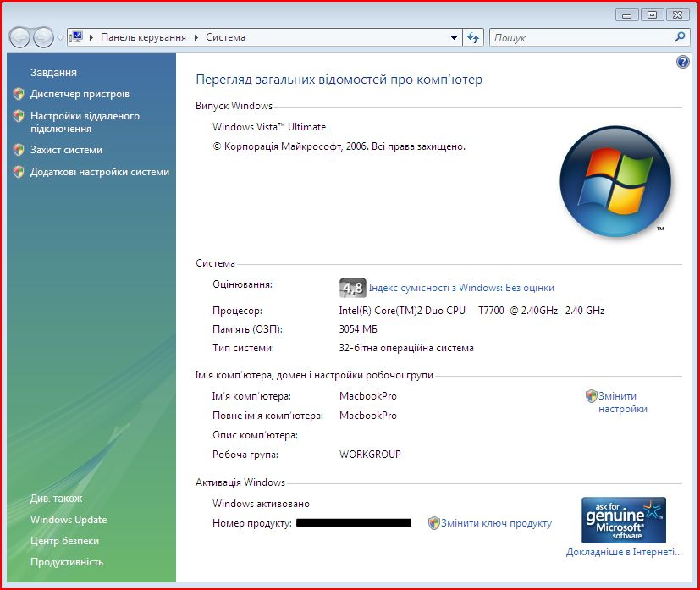The image size is (700, 590).
Task: Click Змінити настройки link
Action: [x=623, y=403]
